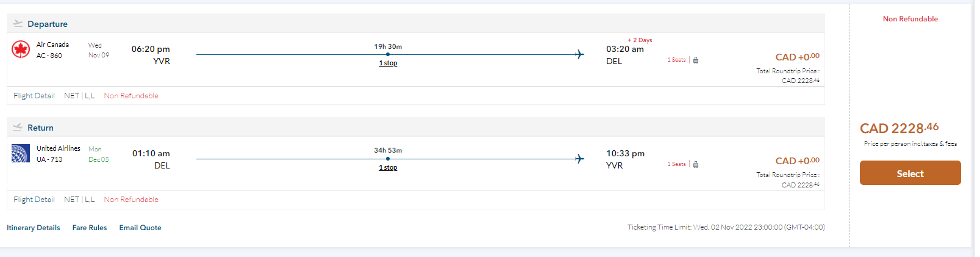
Task: Expand the return flight 1 stop details
Action: [388, 168]
